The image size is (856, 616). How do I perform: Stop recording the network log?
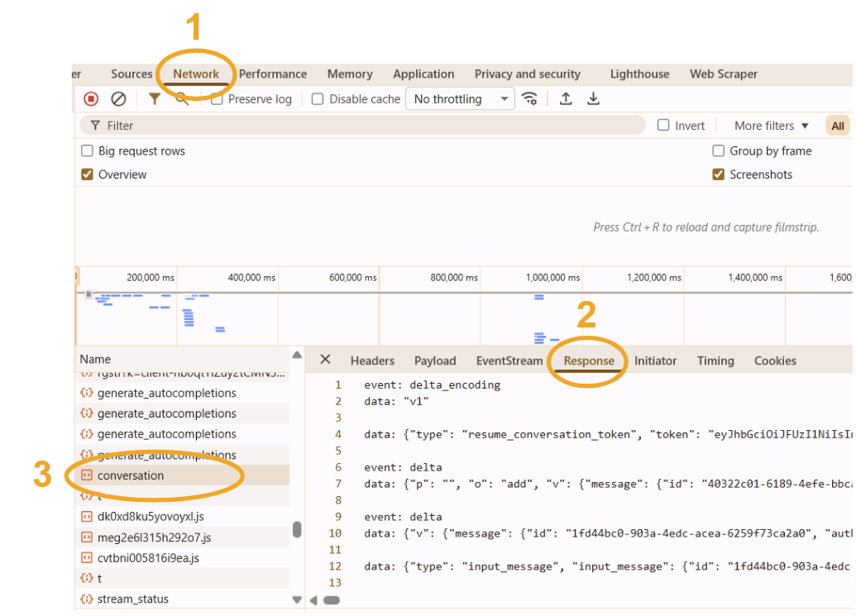pyautogui.click(x=91, y=98)
